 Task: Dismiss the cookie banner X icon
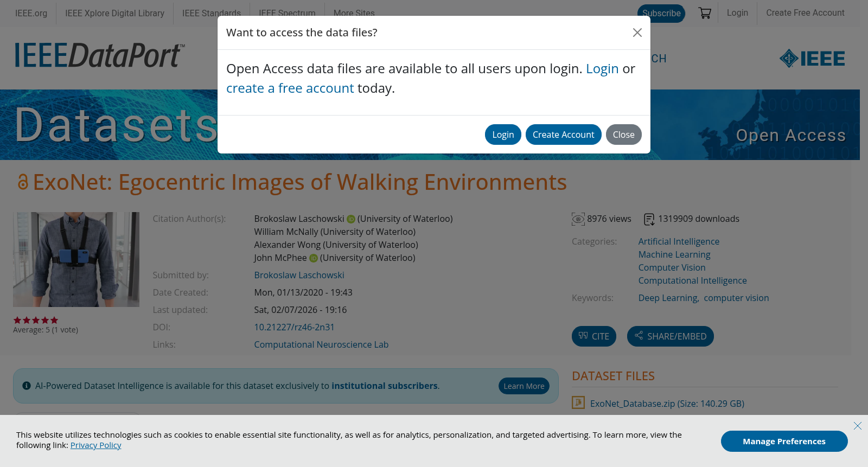click(x=857, y=426)
